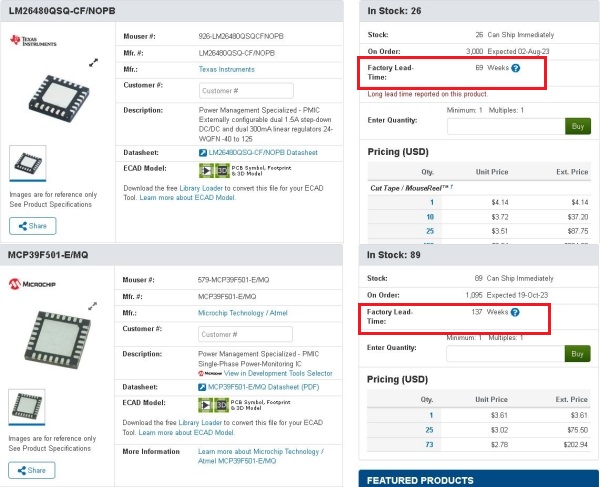This screenshot has width=600, height=487.
Task: Open View in Development Tools Selector link
Action: (278, 373)
